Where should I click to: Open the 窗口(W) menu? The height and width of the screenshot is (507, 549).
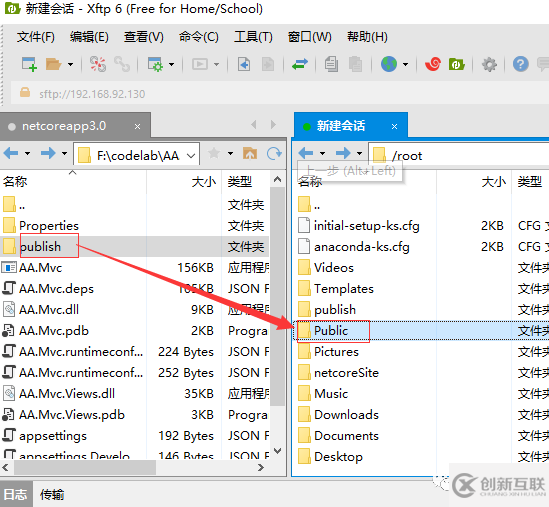click(310, 37)
